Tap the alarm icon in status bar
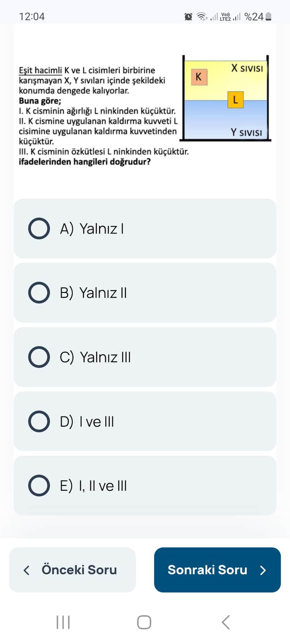The image size is (290, 644). [188, 17]
